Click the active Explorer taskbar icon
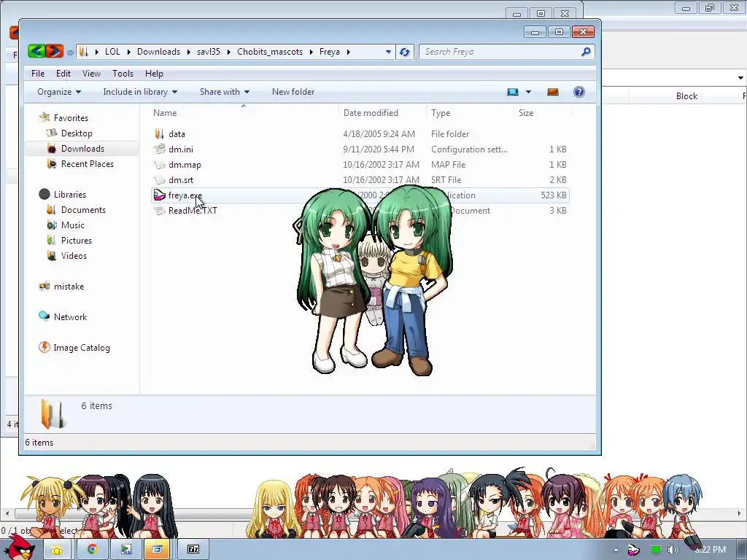 tap(157, 549)
